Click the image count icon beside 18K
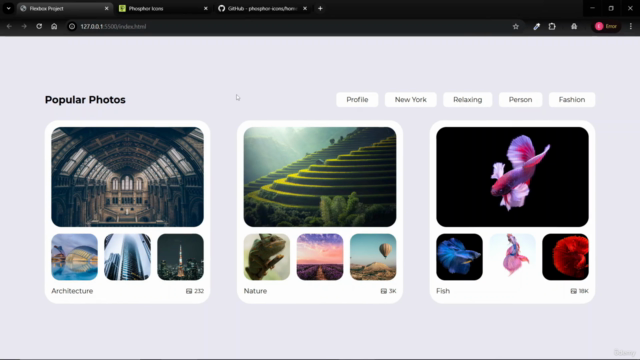Image resolution: width=640 pixels, height=360 pixels. click(x=573, y=291)
